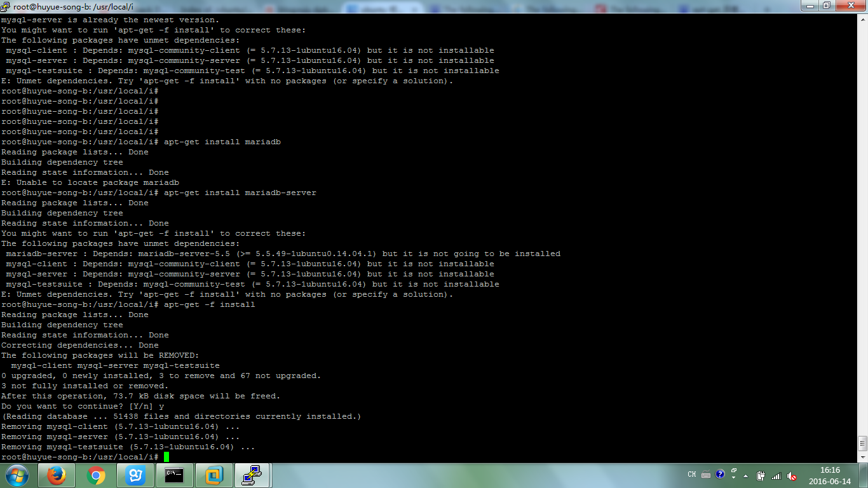Select the PuTTY taskbar button
Screen dimensions: 868x488
click(254, 475)
